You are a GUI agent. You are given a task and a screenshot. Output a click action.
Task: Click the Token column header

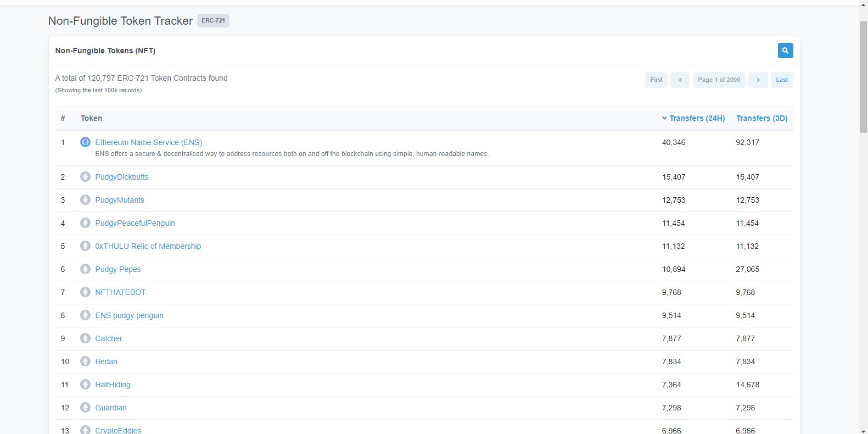click(91, 118)
